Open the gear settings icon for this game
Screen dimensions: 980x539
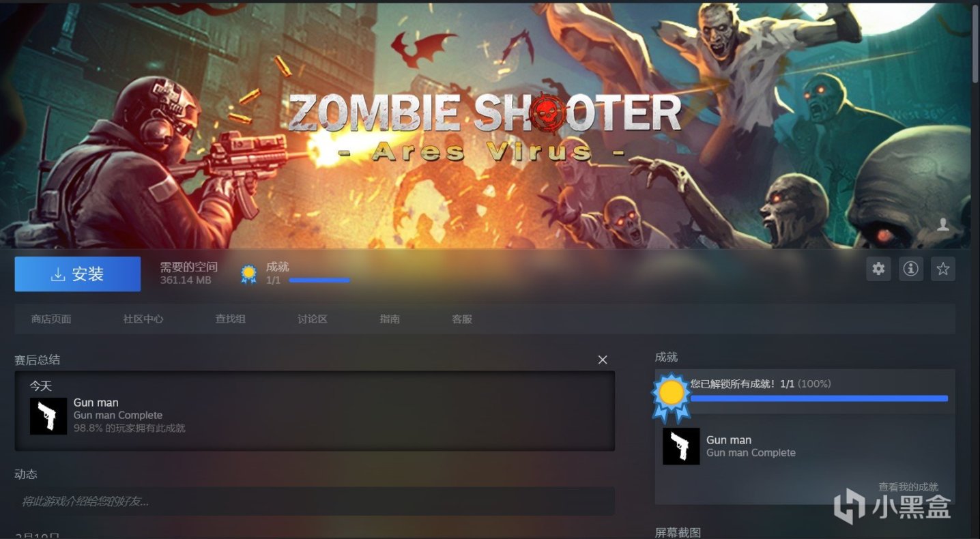coord(878,269)
